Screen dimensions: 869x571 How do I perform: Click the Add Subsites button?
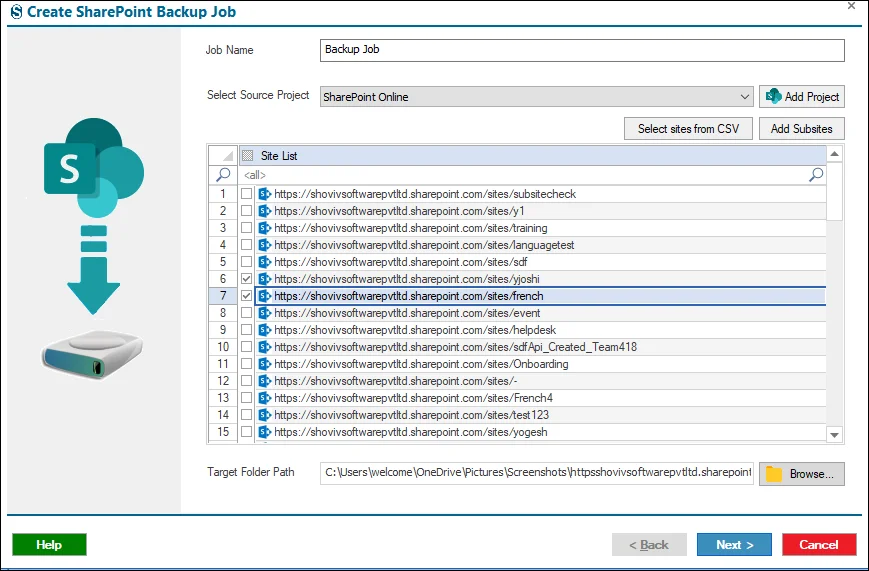[802, 129]
